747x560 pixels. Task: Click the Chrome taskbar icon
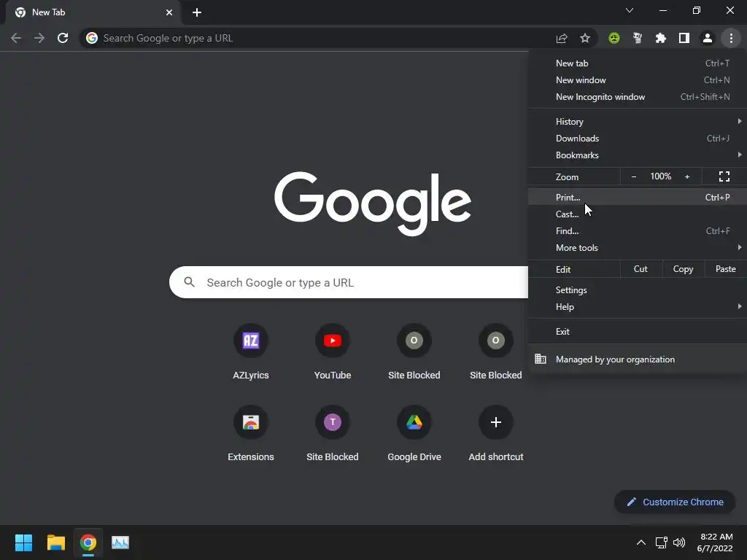88,542
